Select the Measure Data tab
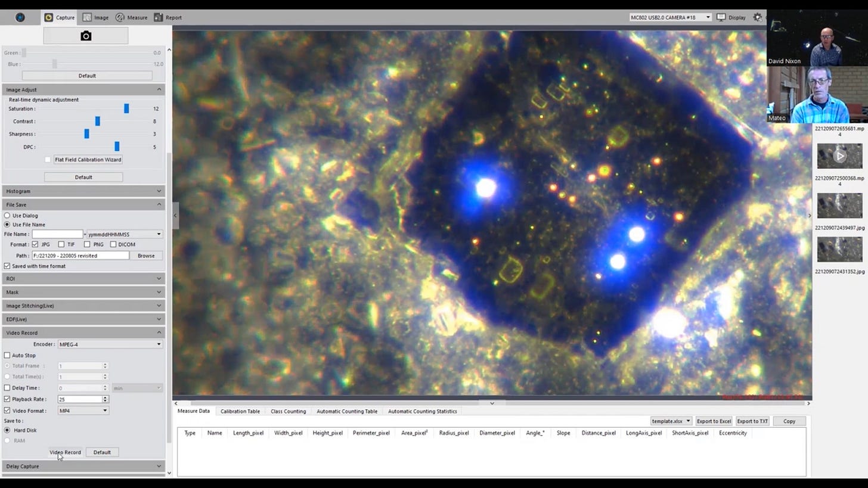The height and width of the screenshot is (488, 868). 193,411
